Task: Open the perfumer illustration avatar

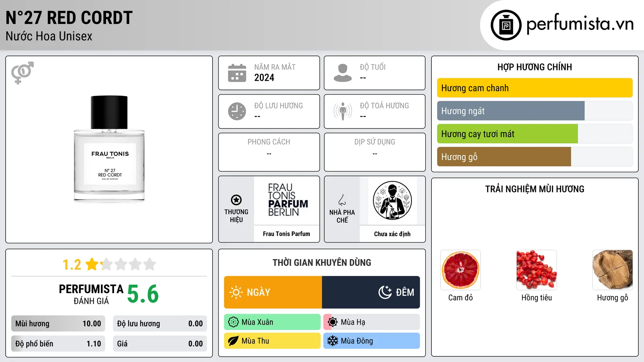Action: (x=392, y=200)
